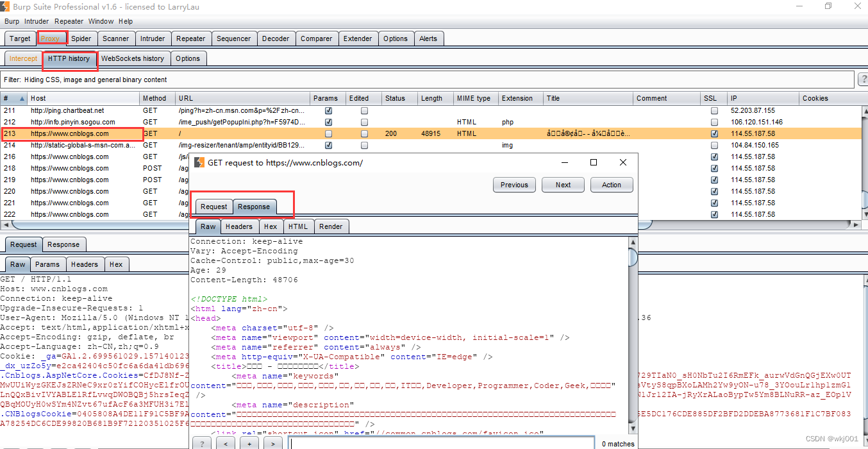Select the Response tab in the popup window
The image size is (868, 449).
tap(254, 207)
